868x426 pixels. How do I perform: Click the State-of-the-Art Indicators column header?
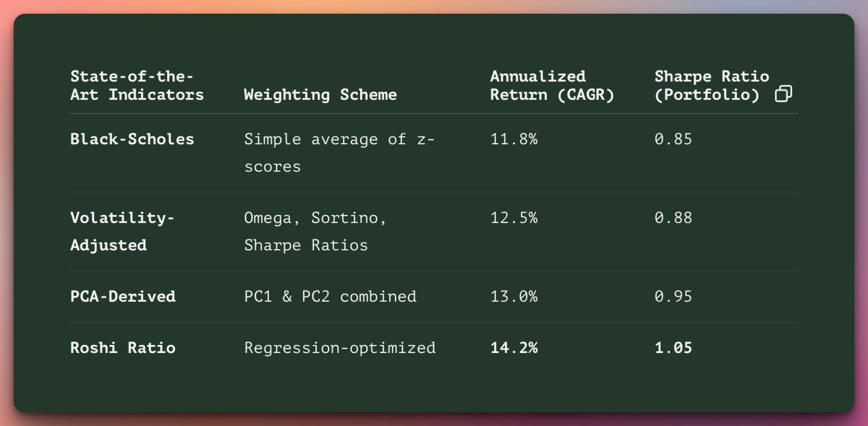pyautogui.click(x=137, y=86)
